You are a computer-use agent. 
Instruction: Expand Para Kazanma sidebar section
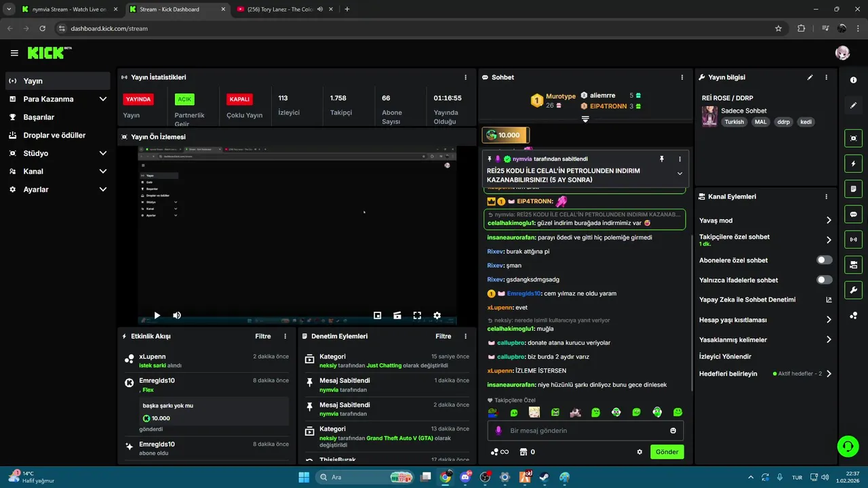click(58, 99)
